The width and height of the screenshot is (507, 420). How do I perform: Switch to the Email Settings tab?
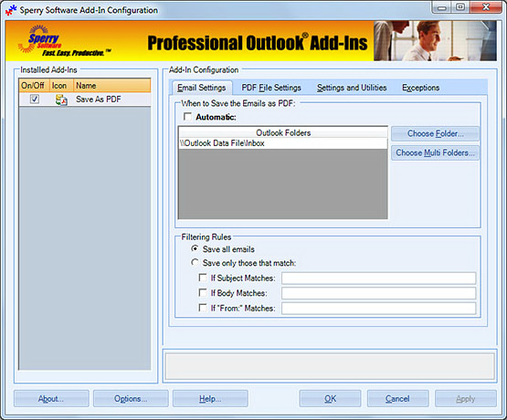[202, 88]
